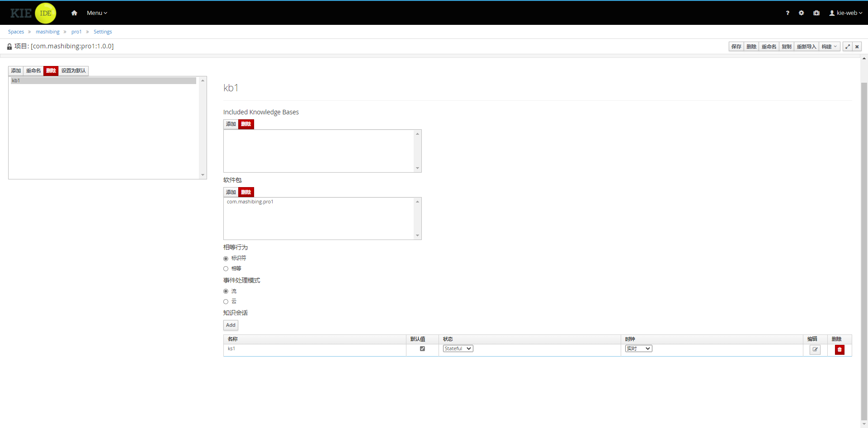Image resolution: width=868 pixels, height=428 pixels.
Task: Expand editor with the maximize arrows icon
Action: coord(848,47)
